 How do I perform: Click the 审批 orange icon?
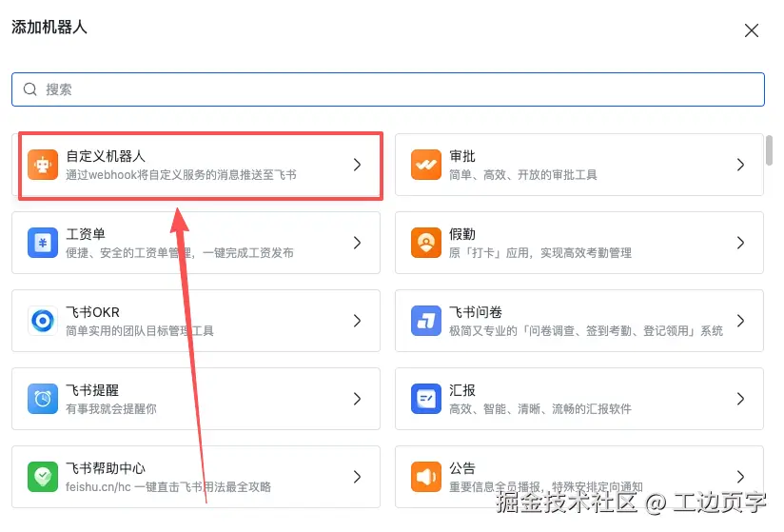pyautogui.click(x=426, y=165)
